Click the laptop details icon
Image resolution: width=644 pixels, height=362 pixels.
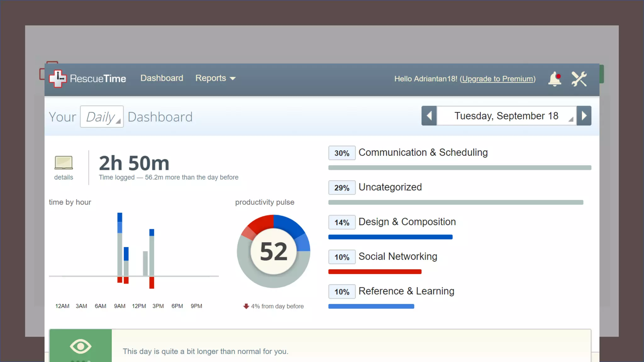point(64,163)
